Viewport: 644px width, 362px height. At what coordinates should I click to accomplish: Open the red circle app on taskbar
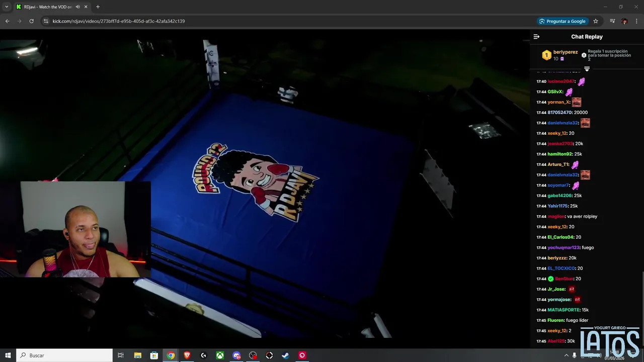pyautogui.click(x=302, y=355)
